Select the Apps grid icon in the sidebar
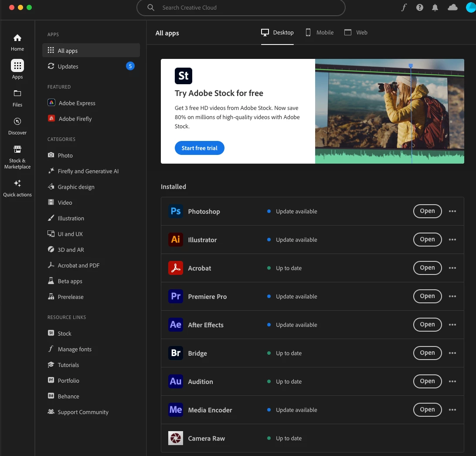The width and height of the screenshot is (476, 456). point(17,65)
